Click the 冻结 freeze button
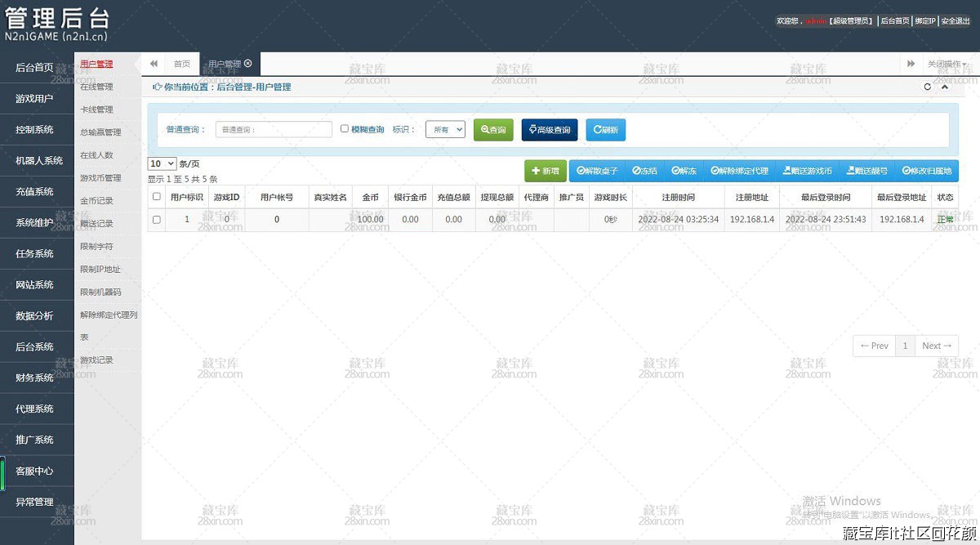 644,171
